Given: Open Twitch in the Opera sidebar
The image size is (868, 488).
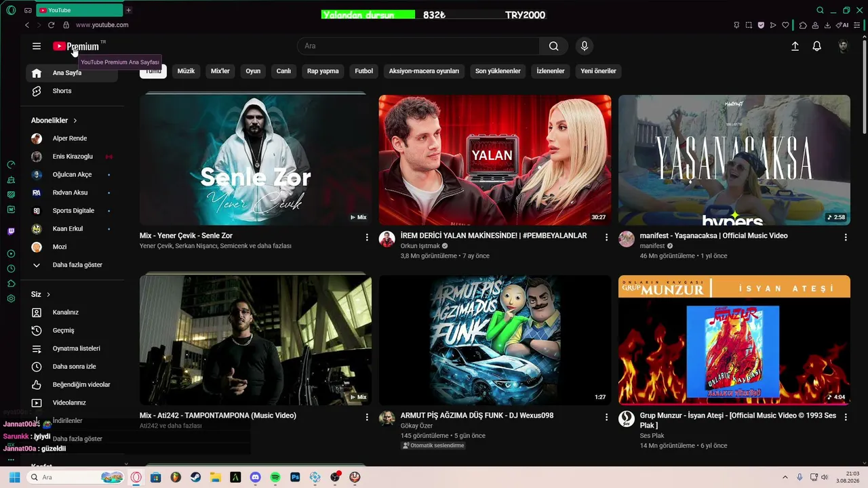Looking at the screenshot, I should coord(11,231).
